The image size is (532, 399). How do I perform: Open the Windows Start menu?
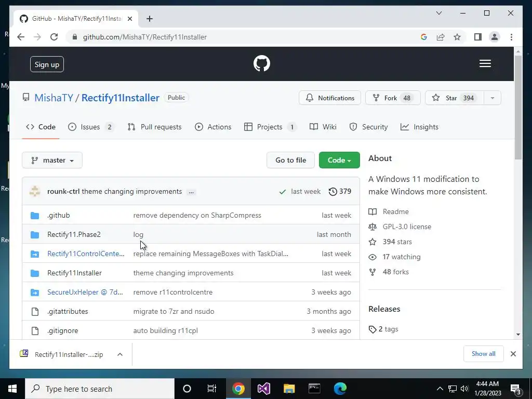[x=12, y=389]
